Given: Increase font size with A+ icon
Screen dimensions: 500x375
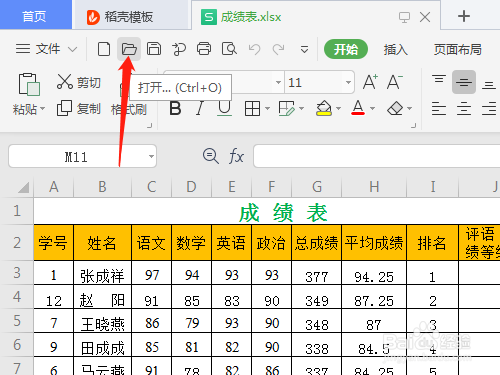Looking at the screenshot, I should pyautogui.click(x=370, y=82).
